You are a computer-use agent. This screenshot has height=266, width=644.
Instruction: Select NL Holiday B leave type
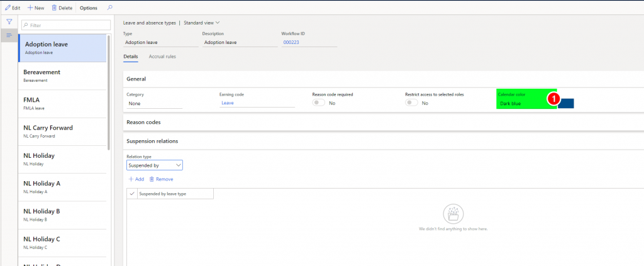[x=62, y=215]
